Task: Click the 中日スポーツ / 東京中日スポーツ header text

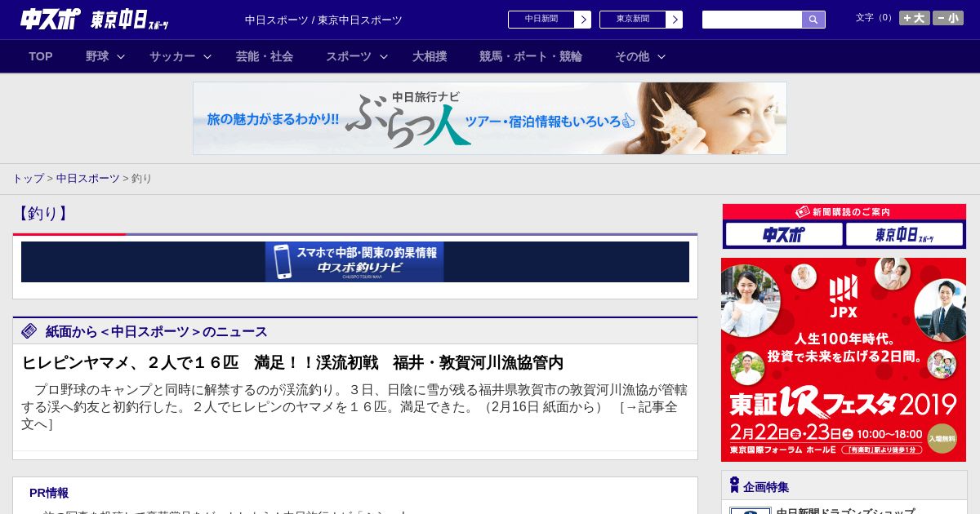Action: [323, 20]
